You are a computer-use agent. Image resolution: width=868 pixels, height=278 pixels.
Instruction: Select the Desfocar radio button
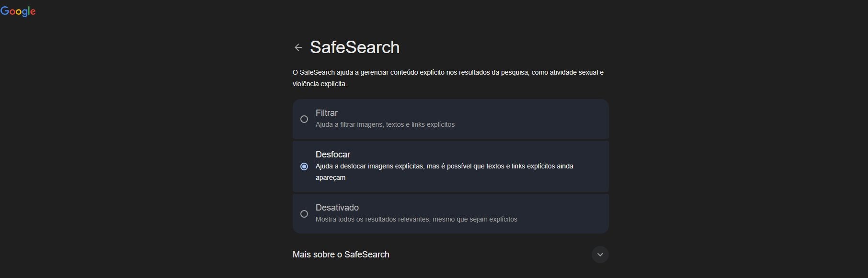click(x=304, y=167)
